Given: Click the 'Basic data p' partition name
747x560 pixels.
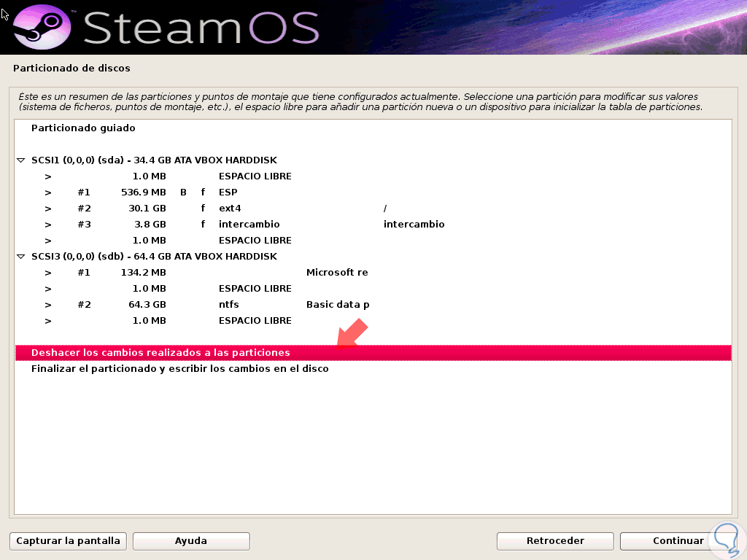Looking at the screenshot, I should coord(338,305).
